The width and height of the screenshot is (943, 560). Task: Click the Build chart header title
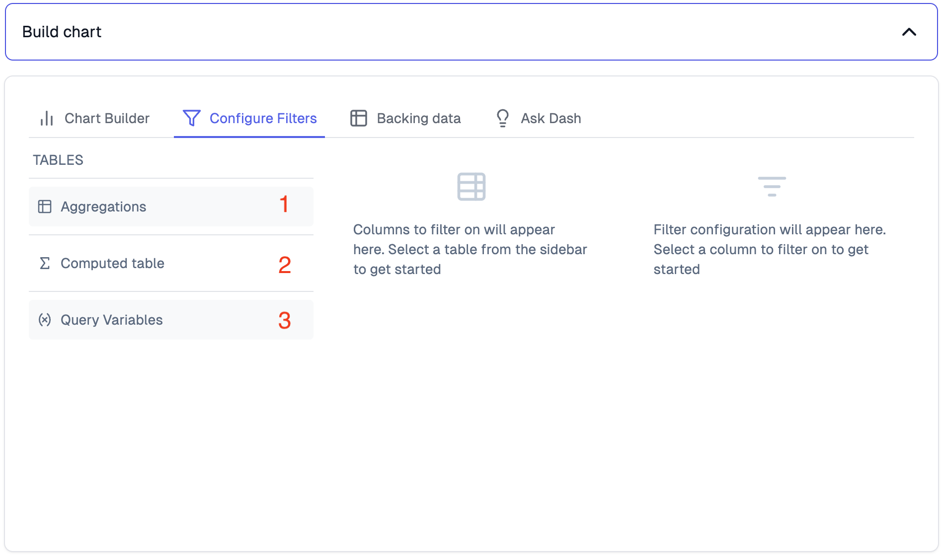pyautogui.click(x=62, y=32)
